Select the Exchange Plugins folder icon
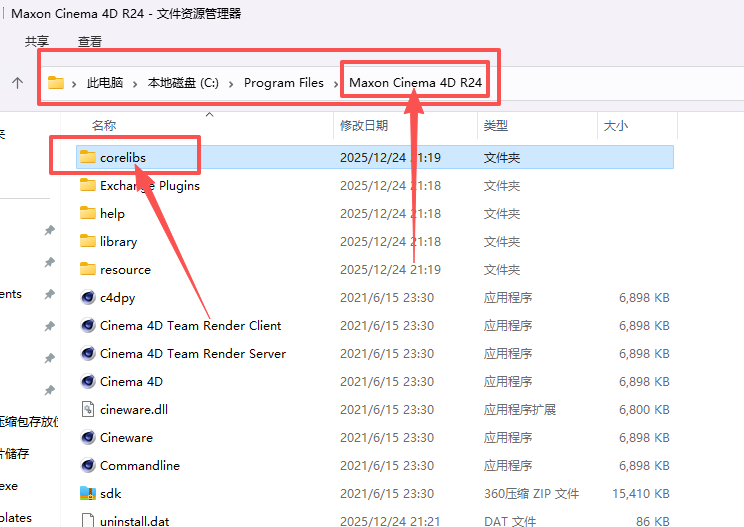Screen dimensions: 744x527 (88, 185)
